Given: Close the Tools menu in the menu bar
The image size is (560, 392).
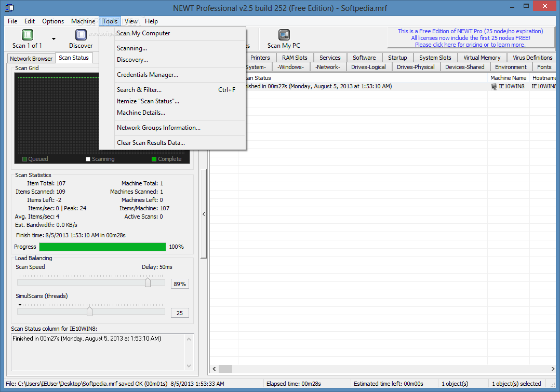Looking at the screenshot, I should pos(110,21).
